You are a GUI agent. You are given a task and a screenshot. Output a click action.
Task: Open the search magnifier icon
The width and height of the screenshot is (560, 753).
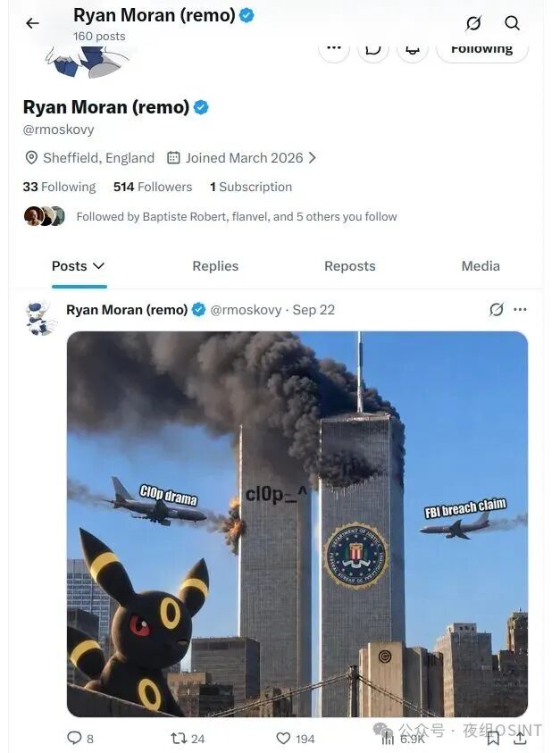[512, 23]
